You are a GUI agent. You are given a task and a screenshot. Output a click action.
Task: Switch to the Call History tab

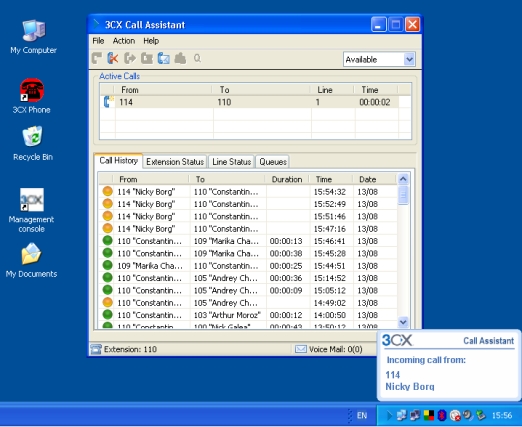(119, 161)
